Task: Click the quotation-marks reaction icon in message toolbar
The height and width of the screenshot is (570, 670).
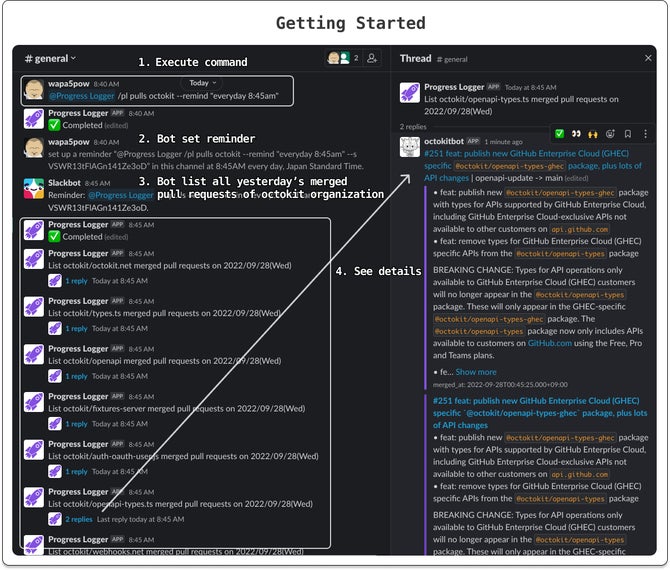Action: [576, 134]
